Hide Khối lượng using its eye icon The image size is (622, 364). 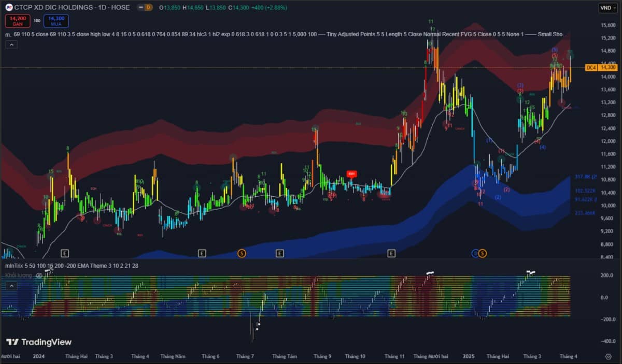pyautogui.click(x=39, y=275)
